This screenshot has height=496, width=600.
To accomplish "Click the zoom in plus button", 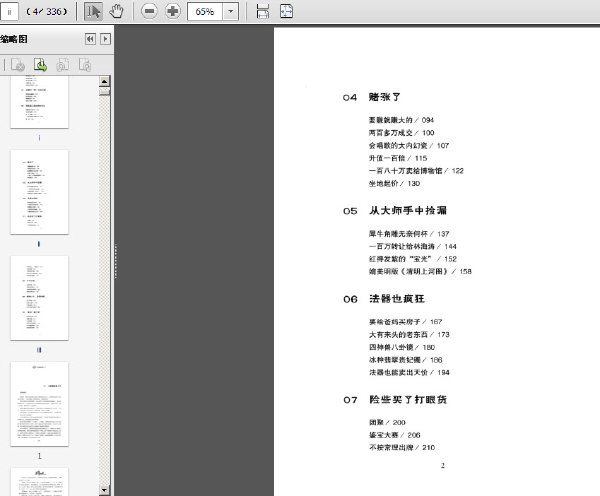I will [x=173, y=11].
